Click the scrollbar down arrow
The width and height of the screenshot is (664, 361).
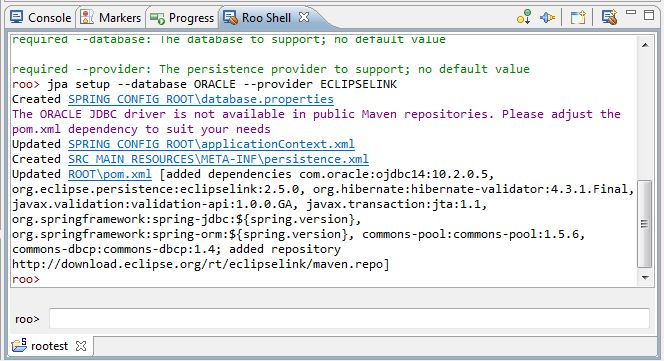tap(645, 278)
